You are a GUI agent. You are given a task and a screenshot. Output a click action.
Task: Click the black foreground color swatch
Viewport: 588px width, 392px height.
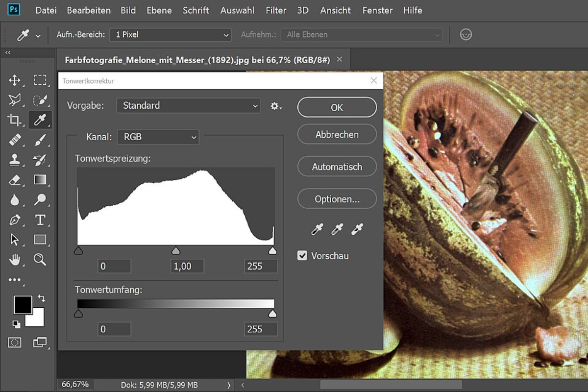[23, 305]
